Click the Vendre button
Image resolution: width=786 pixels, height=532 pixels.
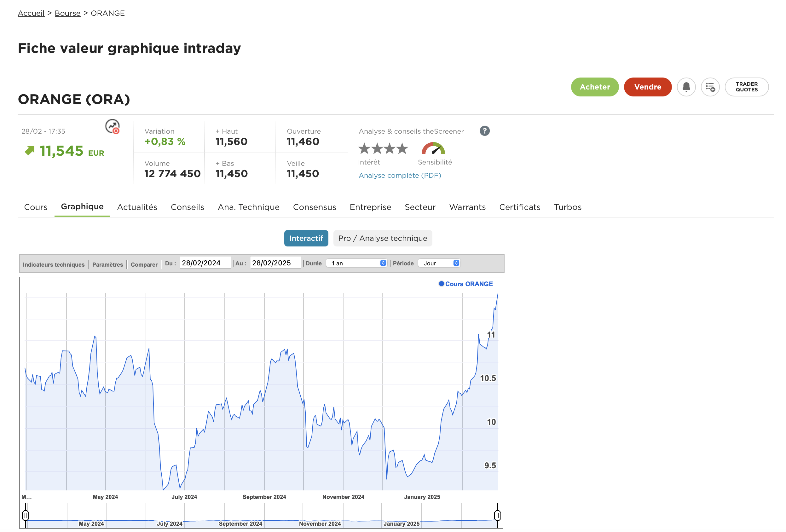click(647, 87)
